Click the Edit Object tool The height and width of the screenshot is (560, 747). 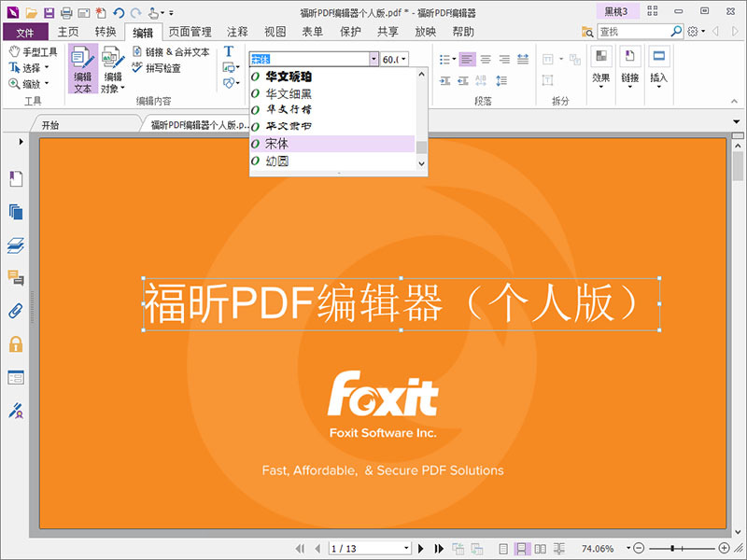(x=112, y=69)
